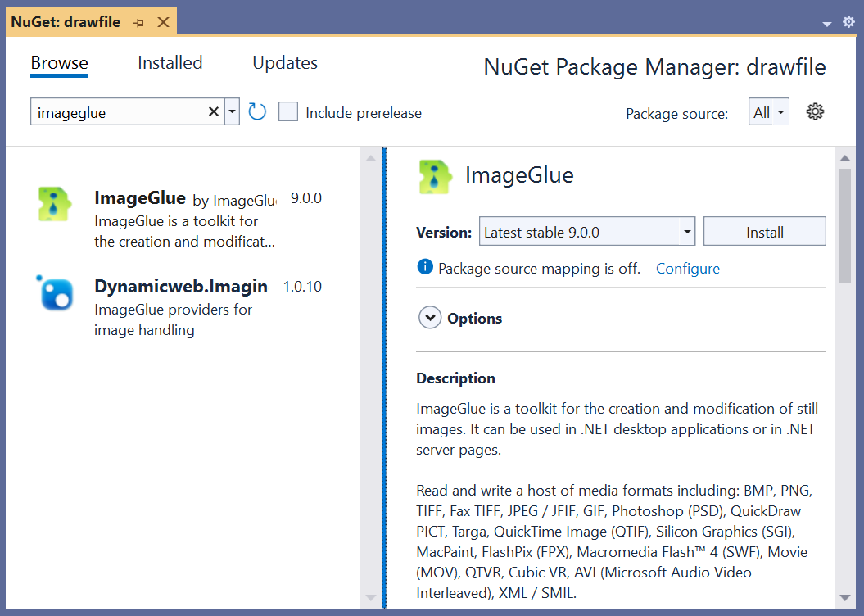Image resolution: width=864 pixels, height=616 pixels.
Task: Open the window settings gear at top right
Action: click(848, 22)
